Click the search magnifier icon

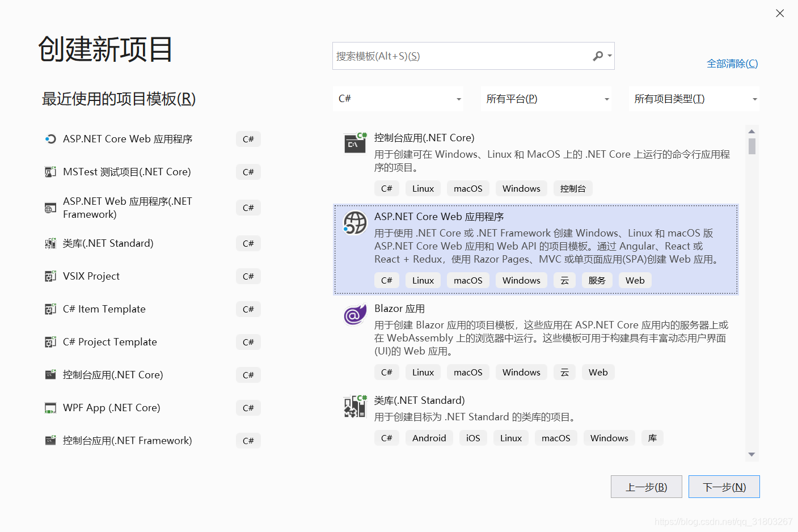tap(598, 56)
